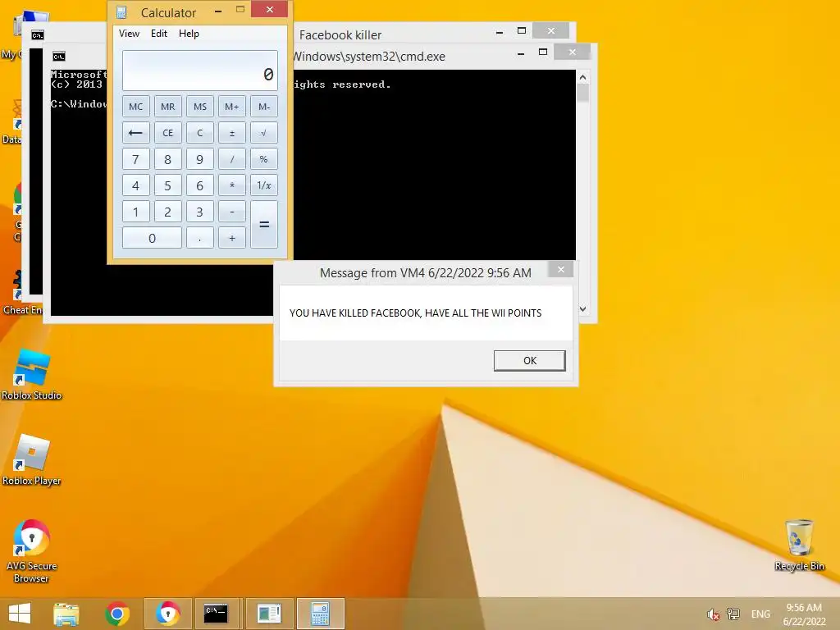The width and height of the screenshot is (840, 630).
Task: Click the M+ memory add button
Action: (232, 107)
